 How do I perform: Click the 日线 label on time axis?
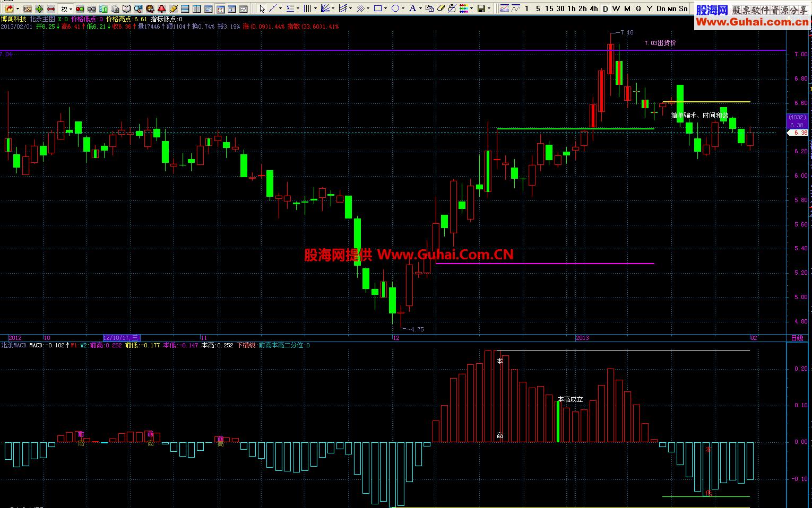(797, 338)
